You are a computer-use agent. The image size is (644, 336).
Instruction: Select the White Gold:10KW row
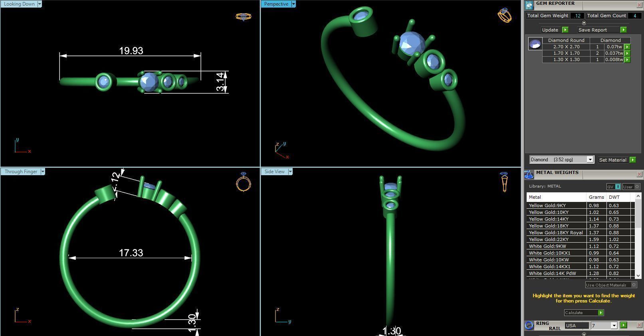581,260
